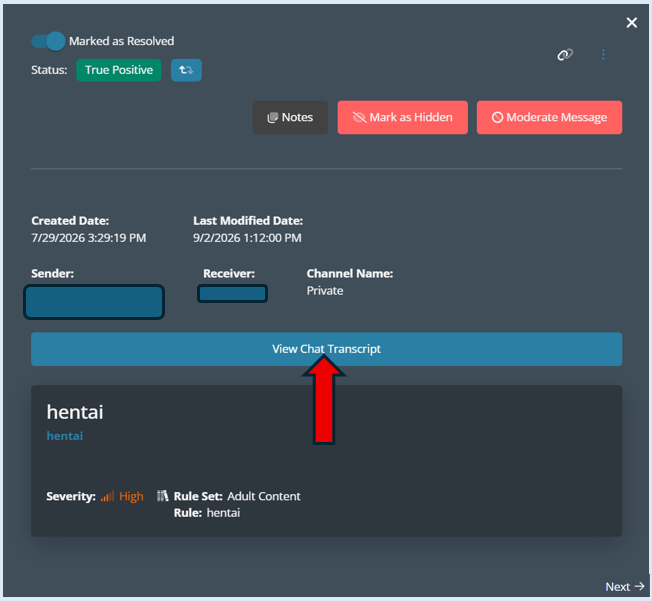
Task: Click the ban icon in Moderate Message
Action: tap(497, 118)
